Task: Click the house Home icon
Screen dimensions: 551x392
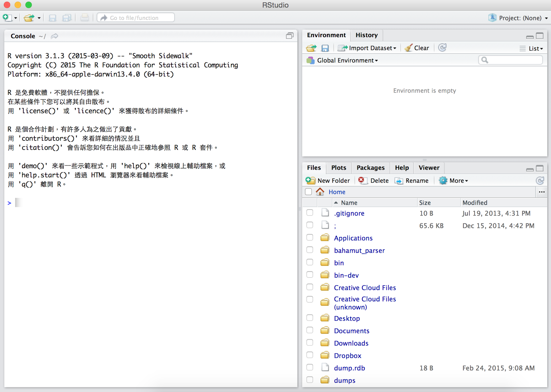Action: click(x=320, y=192)
